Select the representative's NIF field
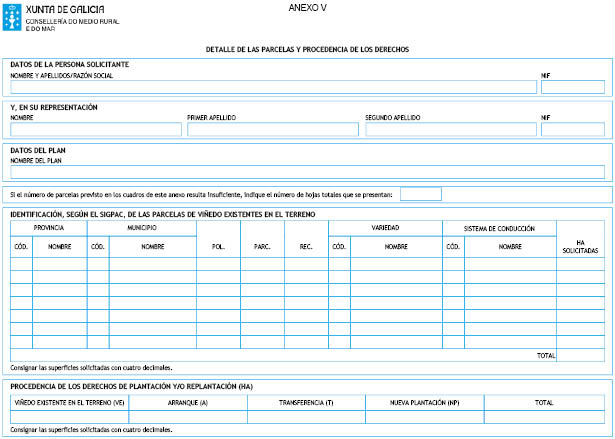 [572, 129]
